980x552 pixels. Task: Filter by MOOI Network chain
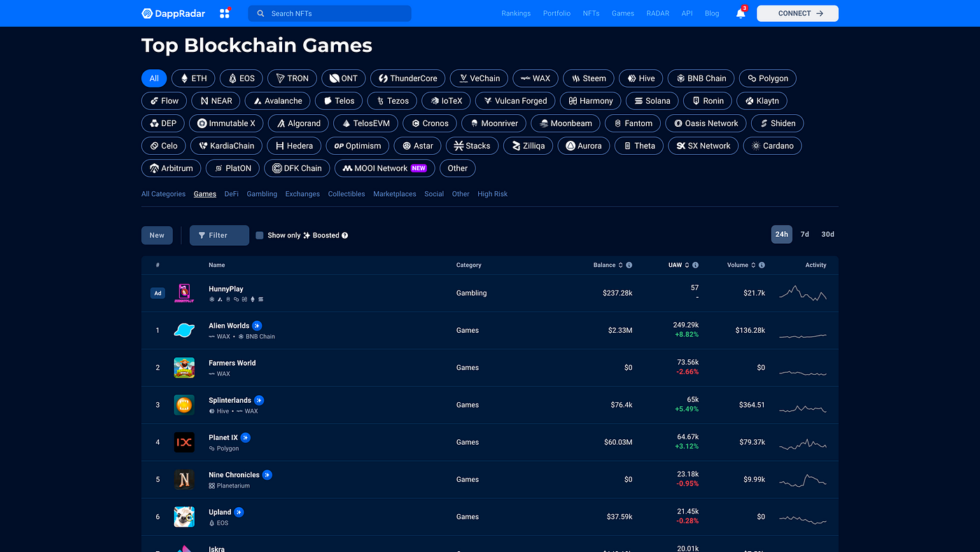point(384,168)
